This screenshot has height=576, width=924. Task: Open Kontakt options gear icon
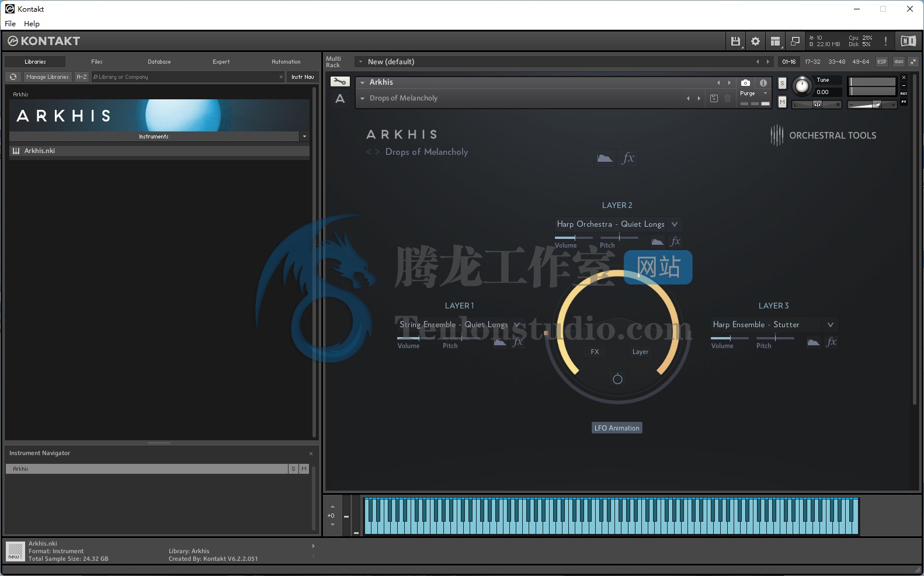click(755, 41)
